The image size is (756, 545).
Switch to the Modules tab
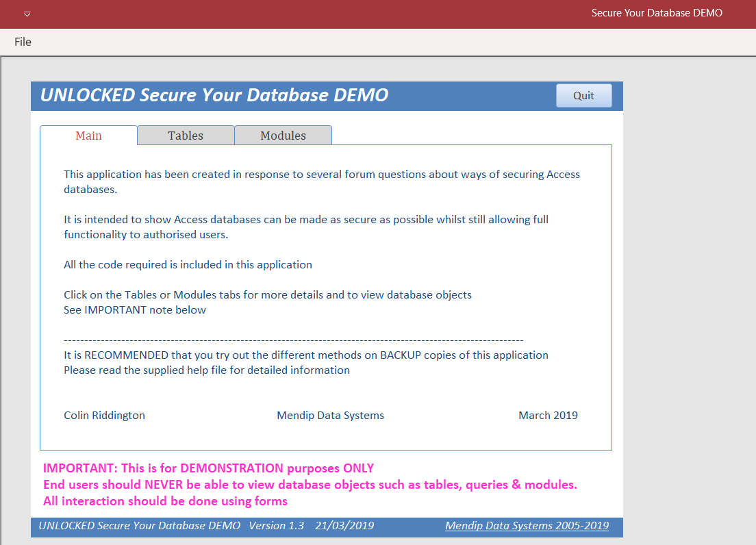[x=283, y=136]
